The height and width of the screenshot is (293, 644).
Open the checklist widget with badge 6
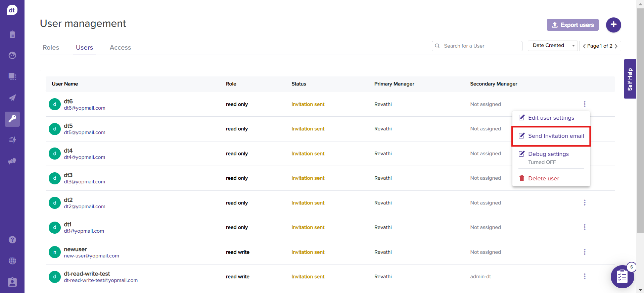click(x=622, y=277)
